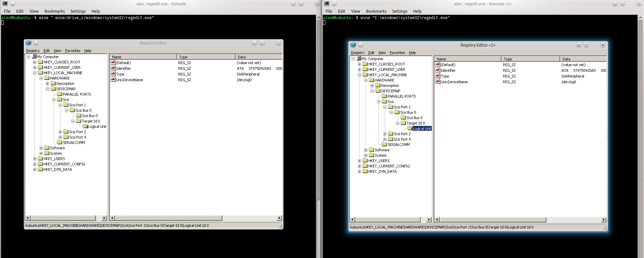
Task: Open the Registry menu in Registry Editor
Action: pyautogui.click(x=33, y=51)
